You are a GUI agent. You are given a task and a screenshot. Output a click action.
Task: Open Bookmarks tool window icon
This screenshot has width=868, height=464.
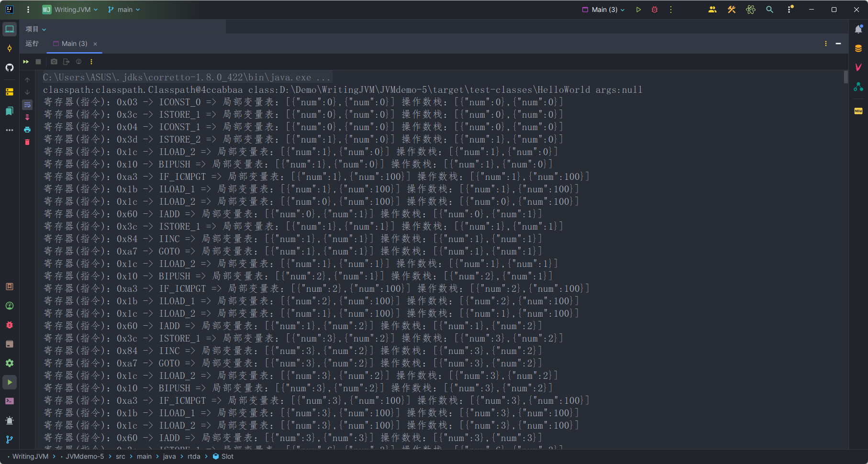click(10, 111)
